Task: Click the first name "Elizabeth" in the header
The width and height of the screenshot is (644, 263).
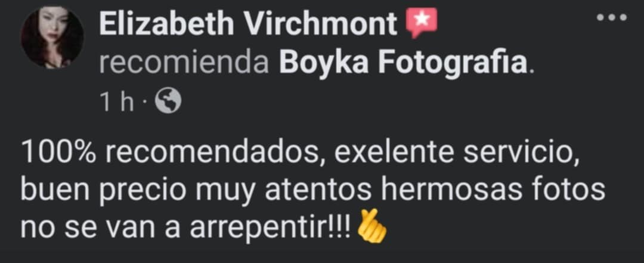Action: pyautogui.click(x=166, y=24)
